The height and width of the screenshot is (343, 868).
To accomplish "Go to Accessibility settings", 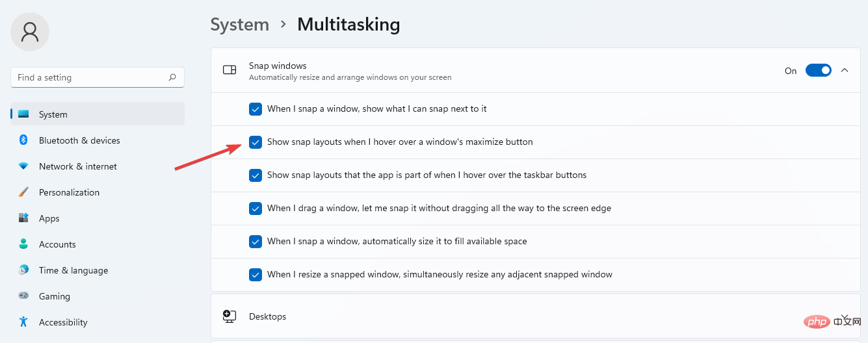I will coord(63,322).
